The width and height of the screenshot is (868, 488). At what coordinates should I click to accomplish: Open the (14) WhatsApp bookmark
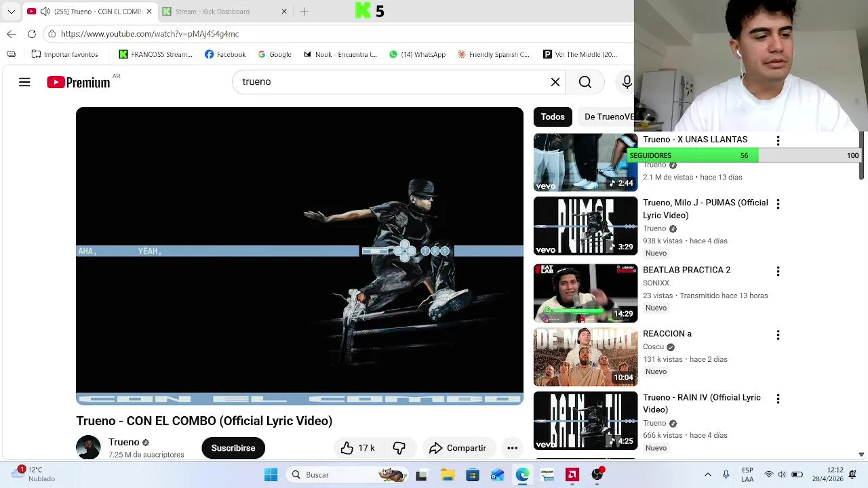[x=417, y=54]
